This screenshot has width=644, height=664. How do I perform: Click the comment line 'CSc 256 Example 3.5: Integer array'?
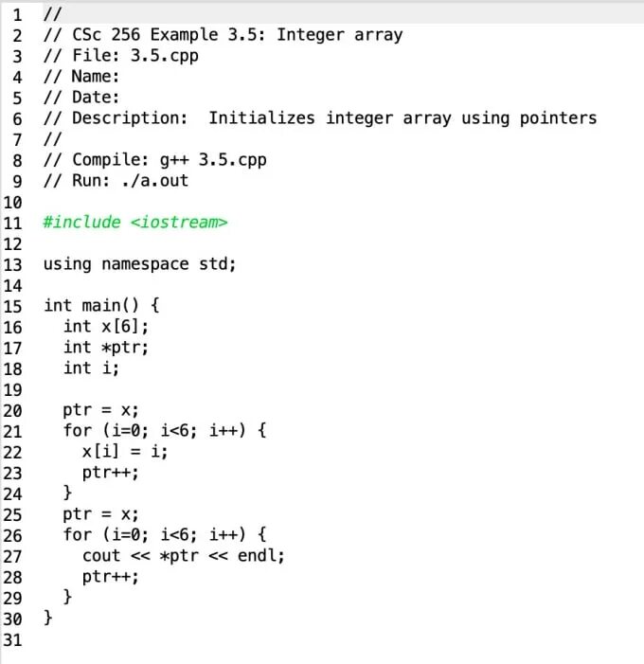224,35
